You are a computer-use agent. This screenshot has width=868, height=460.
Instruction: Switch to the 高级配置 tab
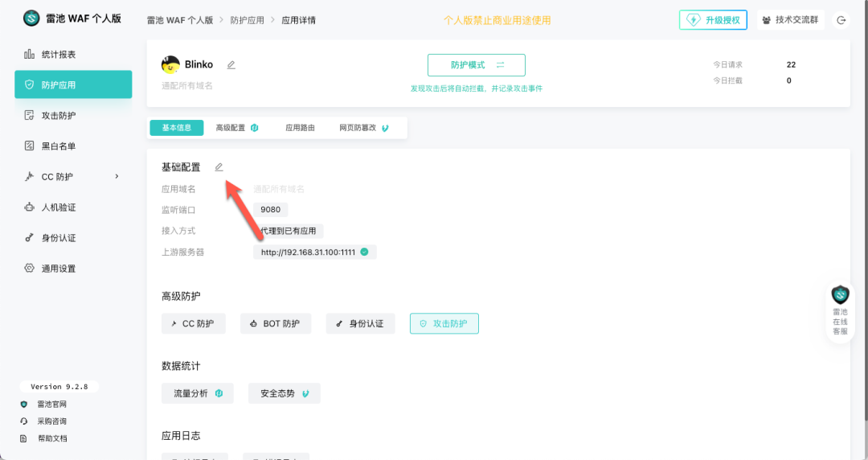coord(237,128)
